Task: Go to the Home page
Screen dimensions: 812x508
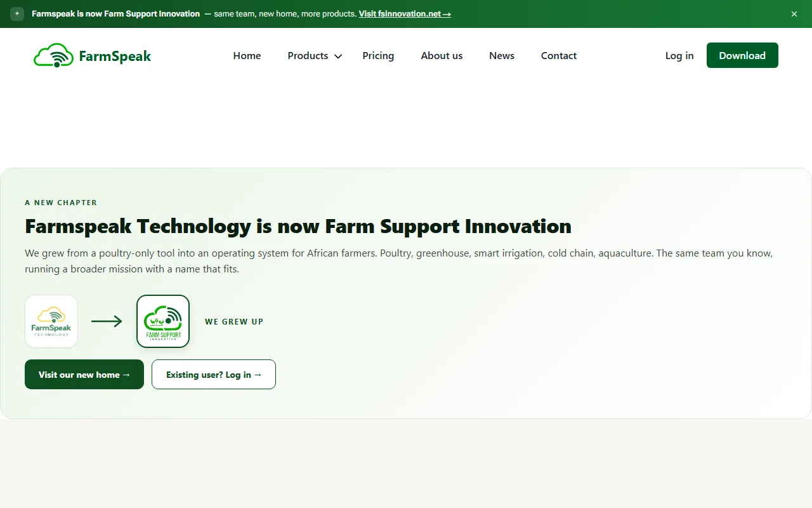Action: [x=247, y=56]
